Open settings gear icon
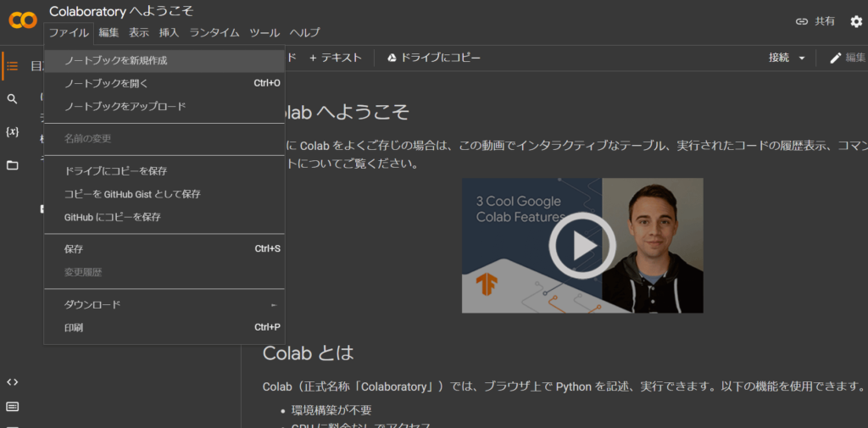This screenshot has height=428, width=868. tap(856, 21)
